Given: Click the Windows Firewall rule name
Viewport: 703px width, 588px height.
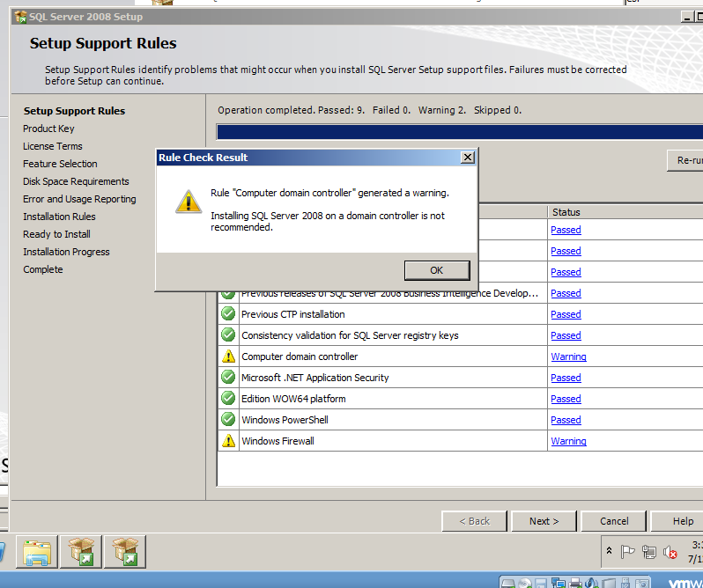Looking at the screenshot, I should (x=277, y=441).
